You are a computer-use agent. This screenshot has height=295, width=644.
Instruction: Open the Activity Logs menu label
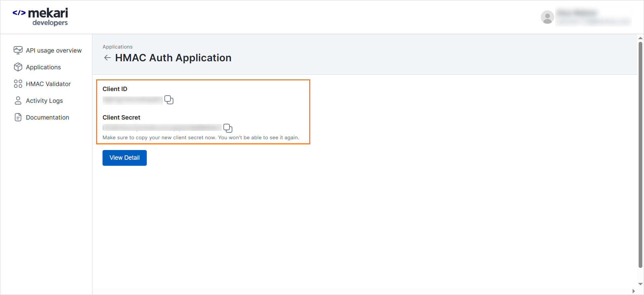(x=44, y=101)
